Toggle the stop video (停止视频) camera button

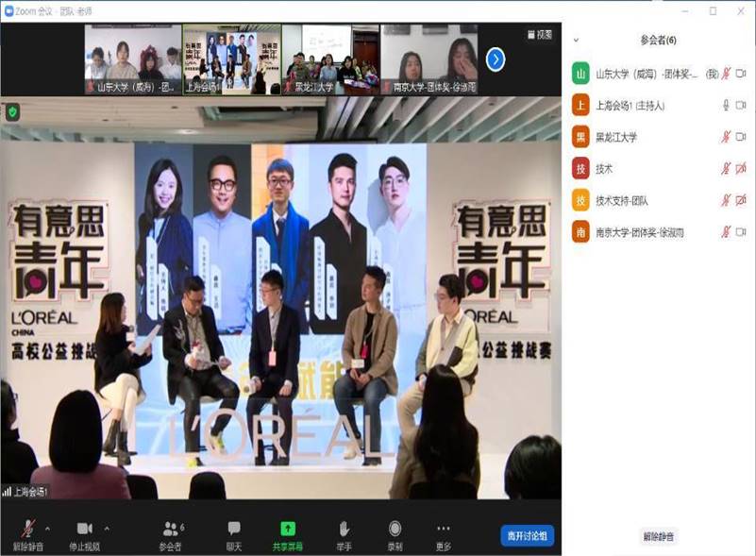pyautogui.click(x=84, y=529)
